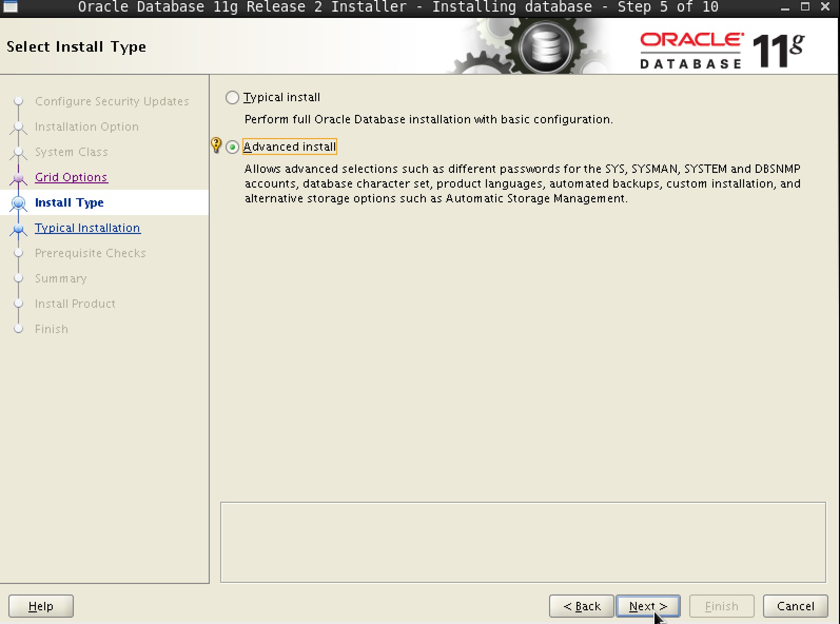Click the database gear emblem in header

(x=544, y=47)
